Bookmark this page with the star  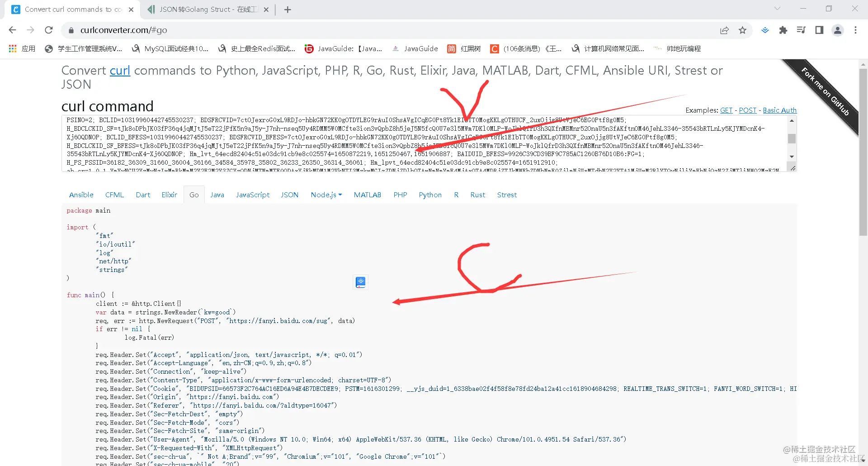tap(742, 30)
